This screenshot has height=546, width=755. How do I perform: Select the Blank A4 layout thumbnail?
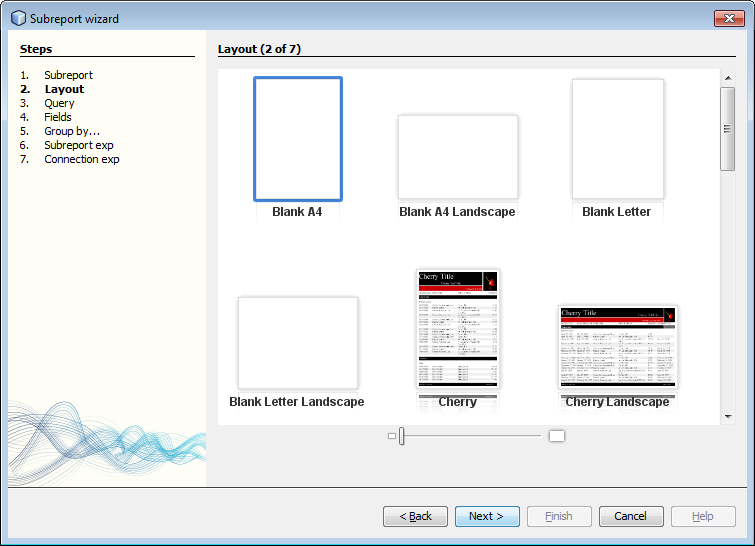[x=298, y=139]
